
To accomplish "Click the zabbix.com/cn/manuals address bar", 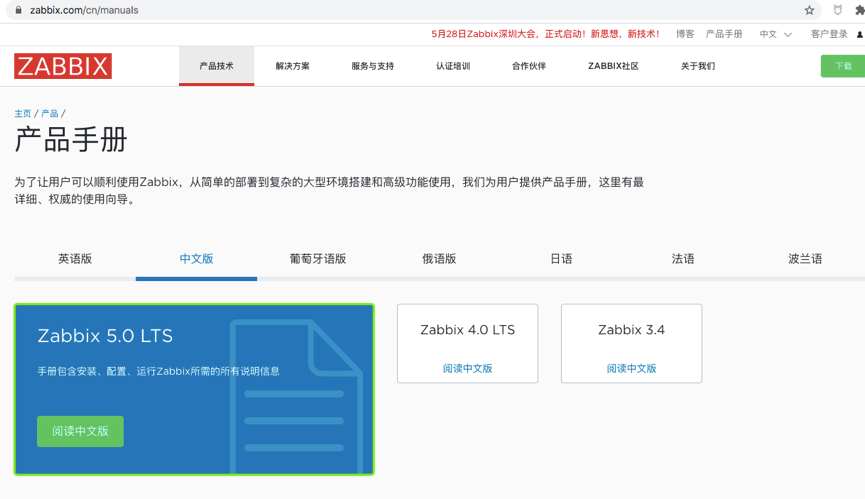I will tap(414, 10).
